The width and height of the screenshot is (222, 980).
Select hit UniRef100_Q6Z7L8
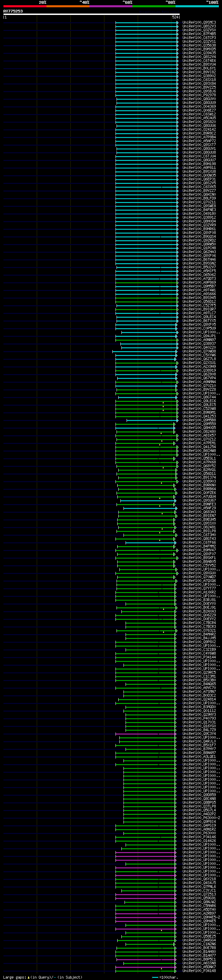199,359
